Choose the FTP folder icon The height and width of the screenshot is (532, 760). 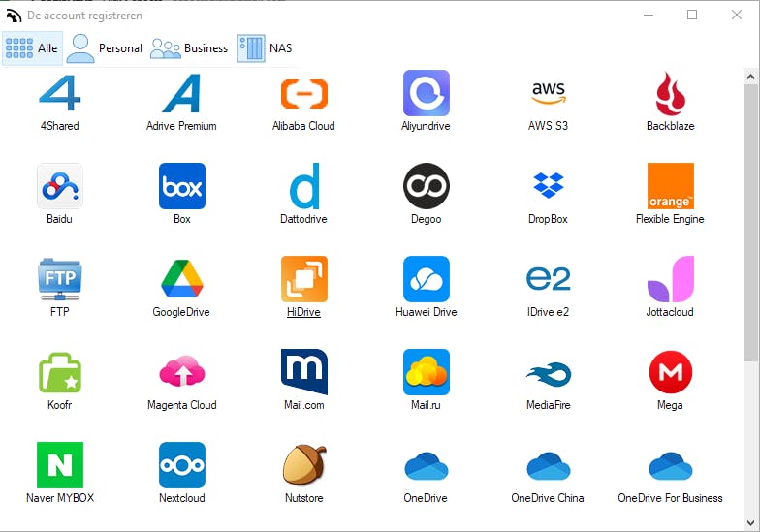tap(60, 279)
